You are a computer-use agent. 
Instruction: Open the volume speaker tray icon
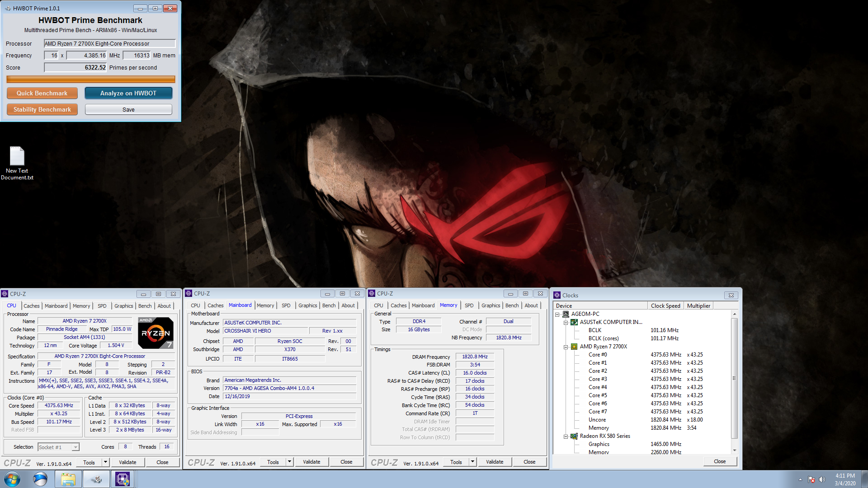point(822,479)
